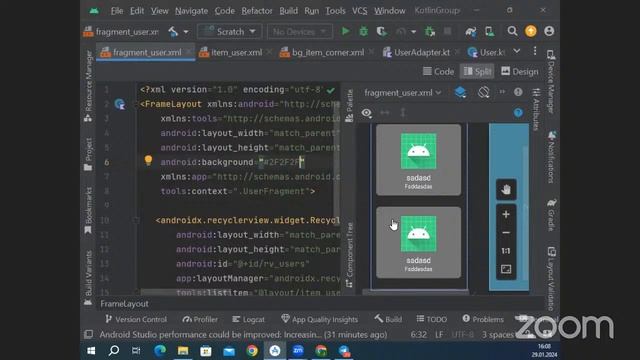Open the Palette panel

click(x=349, y=105)
